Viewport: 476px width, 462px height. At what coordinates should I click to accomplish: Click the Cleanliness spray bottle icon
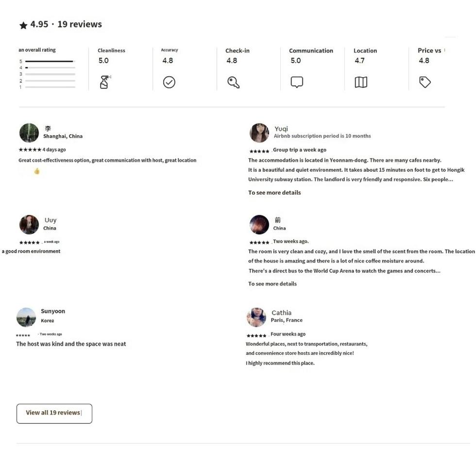tap(104, 82)
